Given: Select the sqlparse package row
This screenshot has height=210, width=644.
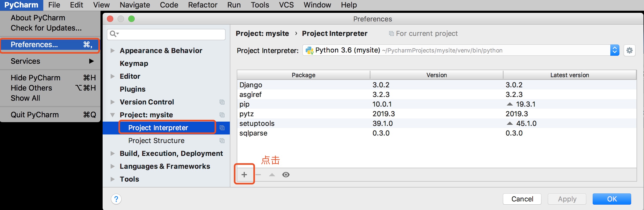Looking at the screenshot, I should (437, 133).
